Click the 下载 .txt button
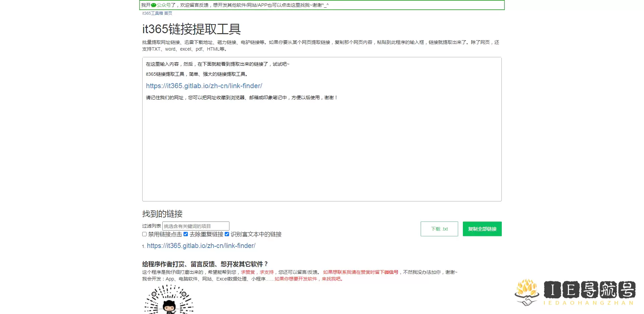The height and width of the screenshot is (314, 644). coord(439,229)
